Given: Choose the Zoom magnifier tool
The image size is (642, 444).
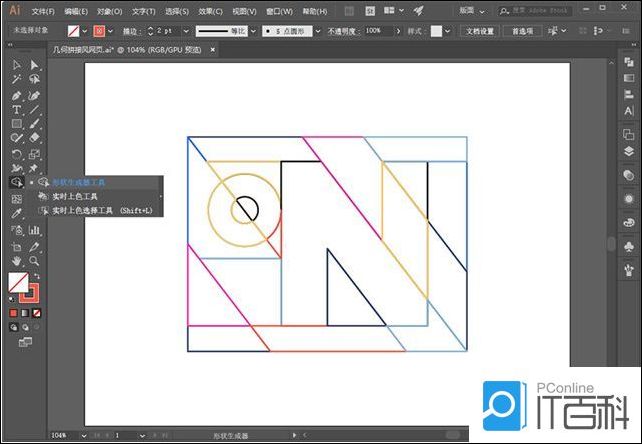Looking at the screenshot, I should pos(34,260).
